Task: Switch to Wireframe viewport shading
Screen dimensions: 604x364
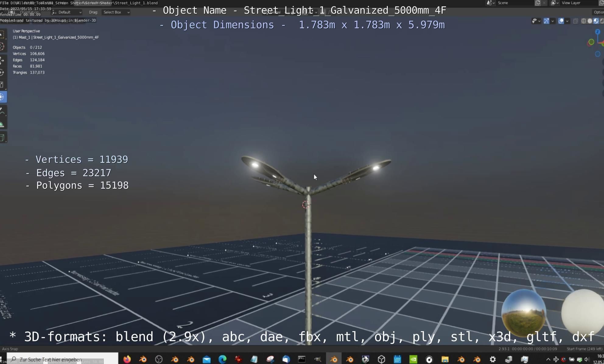Action: point(584,21)
